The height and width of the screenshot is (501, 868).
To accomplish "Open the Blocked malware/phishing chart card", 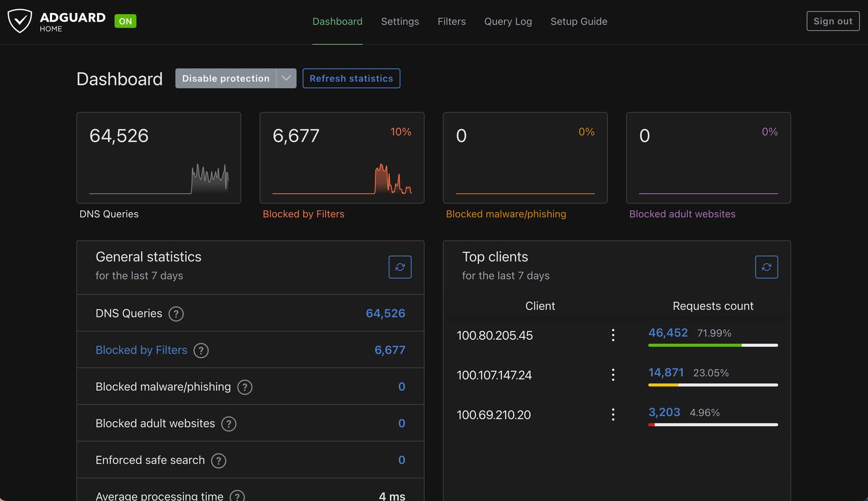I will click(x=525, y=158).
